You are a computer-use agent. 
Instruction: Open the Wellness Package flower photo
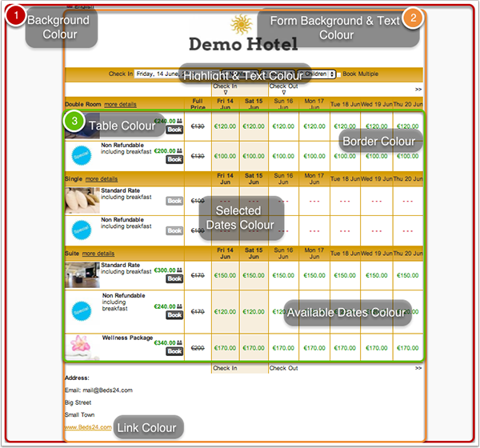coord(82,347)
